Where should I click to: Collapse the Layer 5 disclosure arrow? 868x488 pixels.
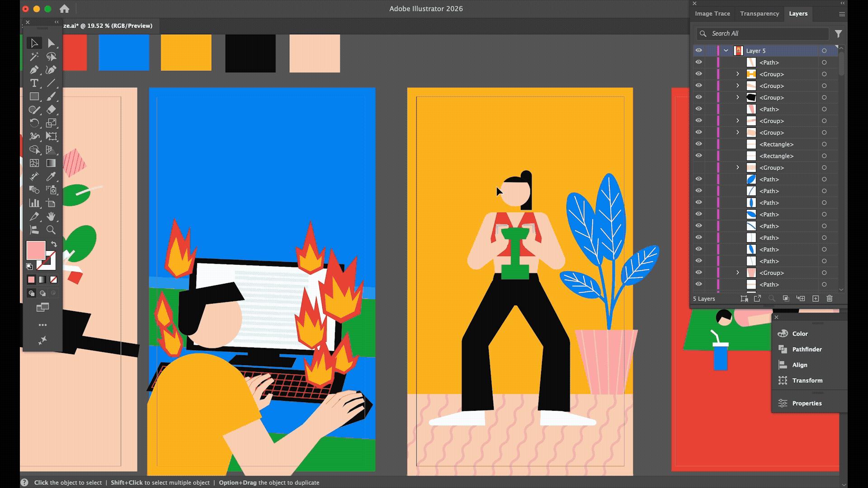click(726, 51)
